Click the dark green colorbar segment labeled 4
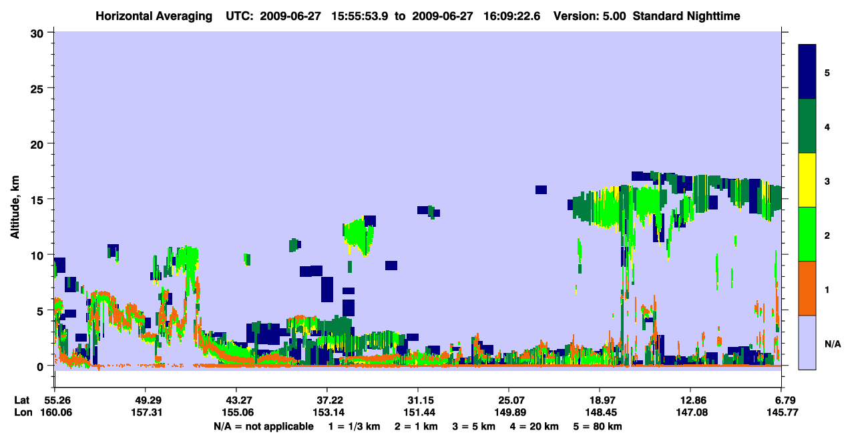This screenshot has width=868, height=445. (x=807, y=126)
